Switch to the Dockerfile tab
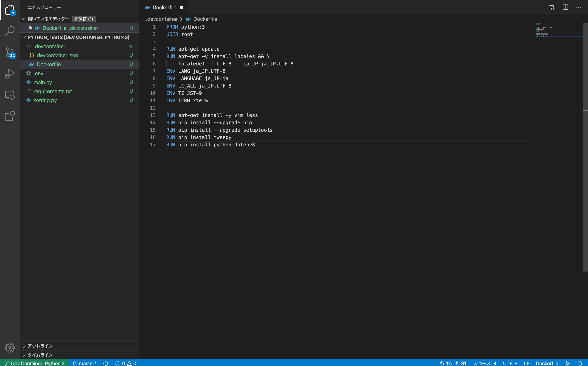588x366 pixels. pyautogui.click(x=164, y=7)
